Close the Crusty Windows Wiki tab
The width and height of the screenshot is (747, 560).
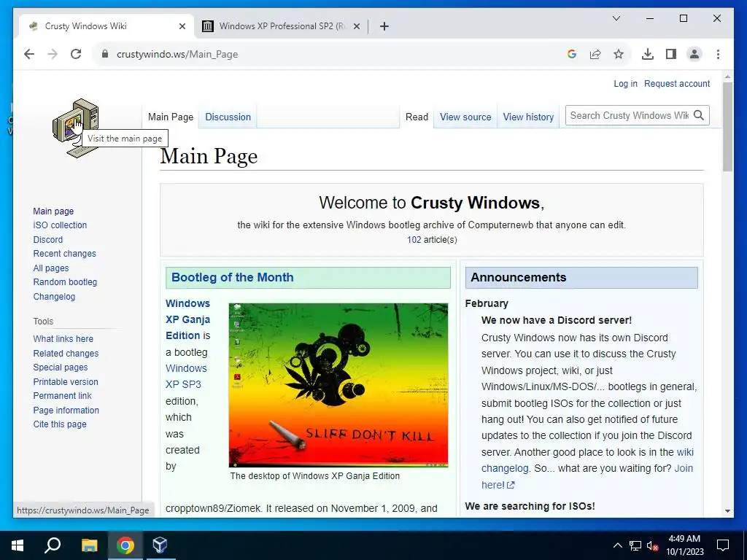pos(182,26)
